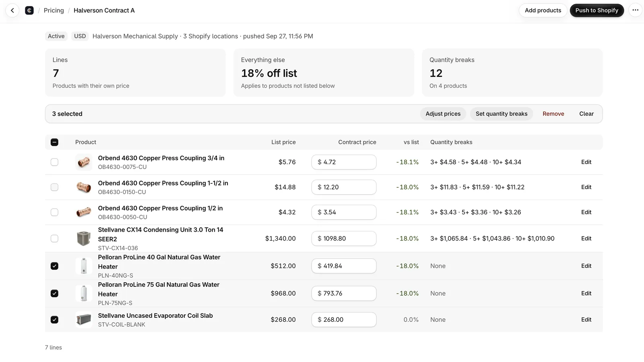
Task: Open the more options ellipsis menu
Action: (635, 10)
